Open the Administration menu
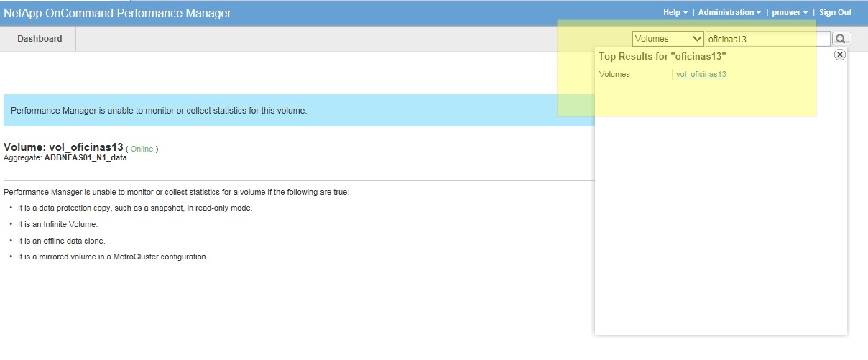The height and width of the screenshot is (360, 868). pyautogui.click(x=729, y=12)
